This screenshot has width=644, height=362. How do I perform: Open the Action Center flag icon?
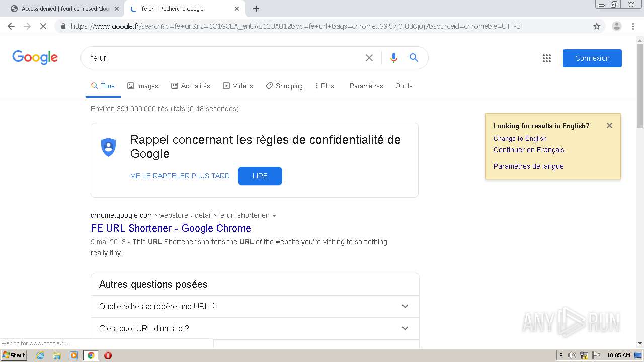click(x=596, y=355)
